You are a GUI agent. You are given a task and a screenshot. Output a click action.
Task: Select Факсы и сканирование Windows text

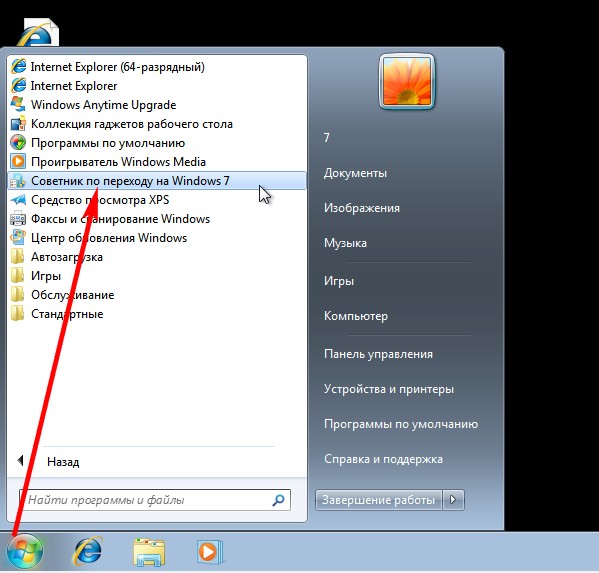[120, 219]
